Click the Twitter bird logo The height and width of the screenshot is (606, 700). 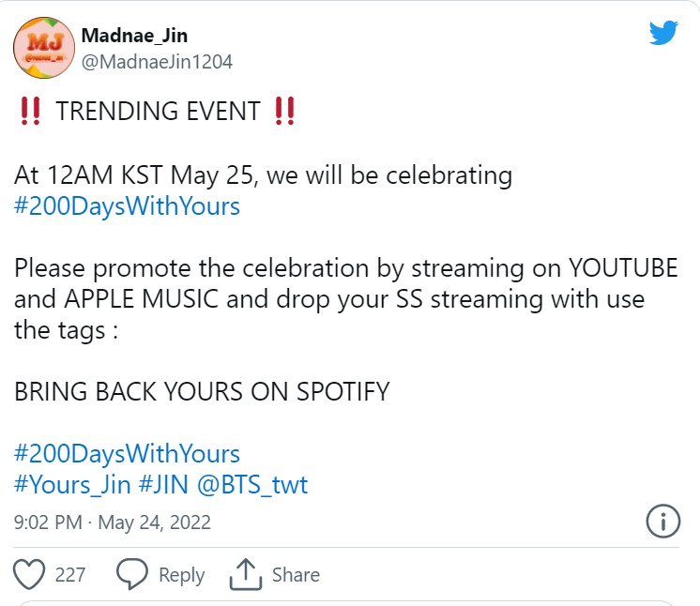[663, 33]
